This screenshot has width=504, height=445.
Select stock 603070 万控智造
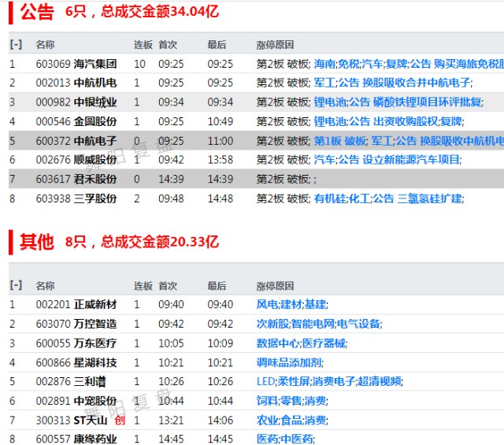pyautogui.click(x=76, y=324)
